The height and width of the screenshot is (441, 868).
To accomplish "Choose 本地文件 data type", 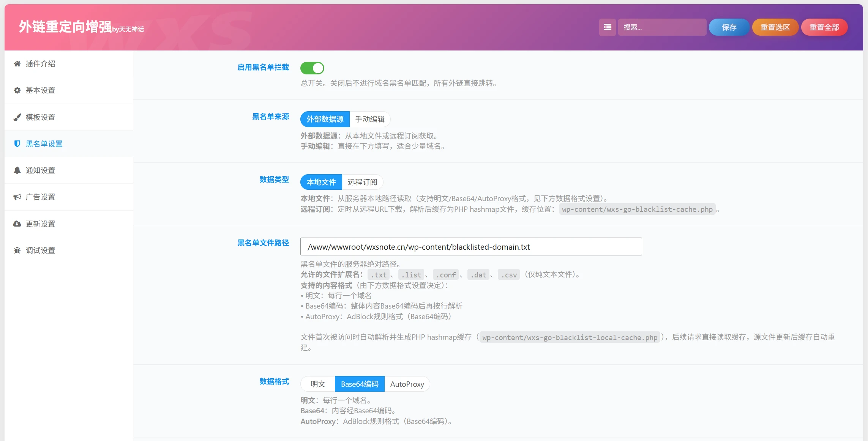I will coord(321,182).
